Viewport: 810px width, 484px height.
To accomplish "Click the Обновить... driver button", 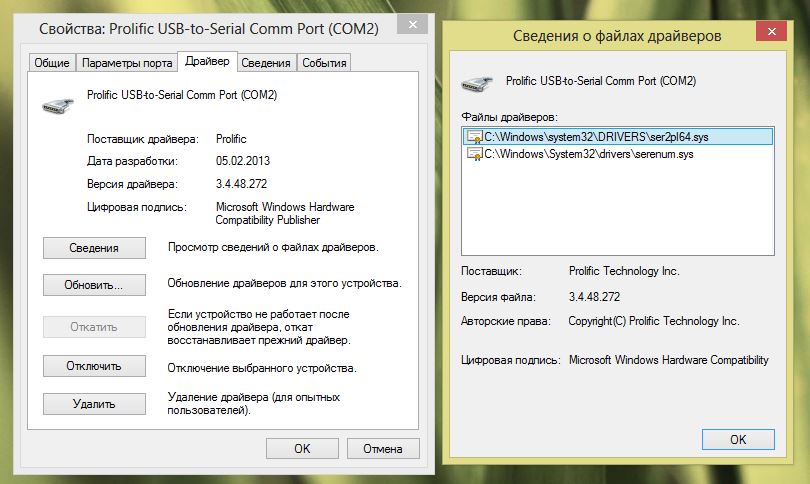I will click(94, 285).
